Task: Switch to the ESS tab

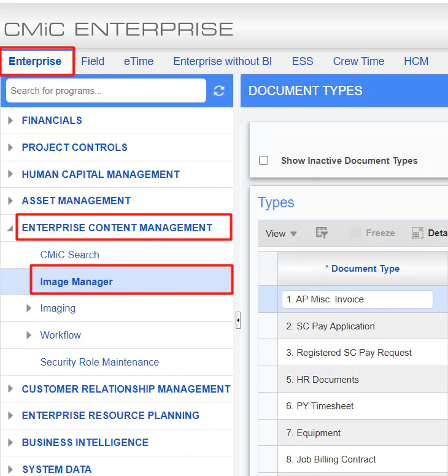Action: point(302,61)
